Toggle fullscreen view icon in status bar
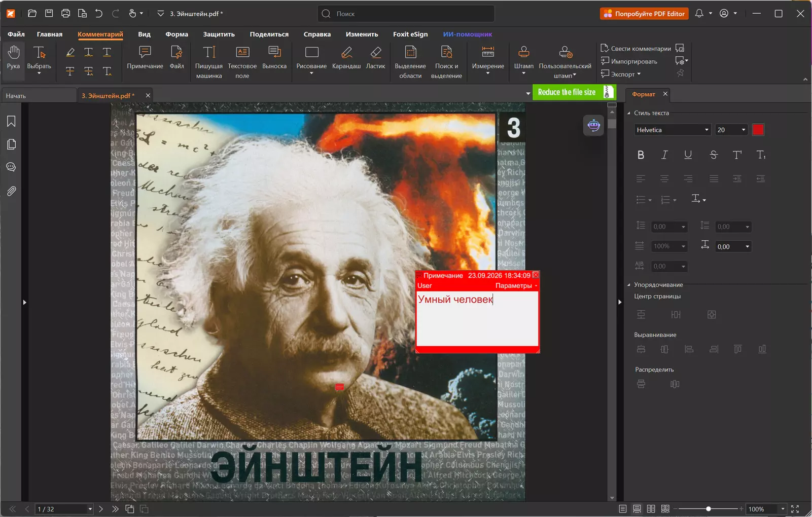Screen dimensions: 812x517 (x=795, y=509)
